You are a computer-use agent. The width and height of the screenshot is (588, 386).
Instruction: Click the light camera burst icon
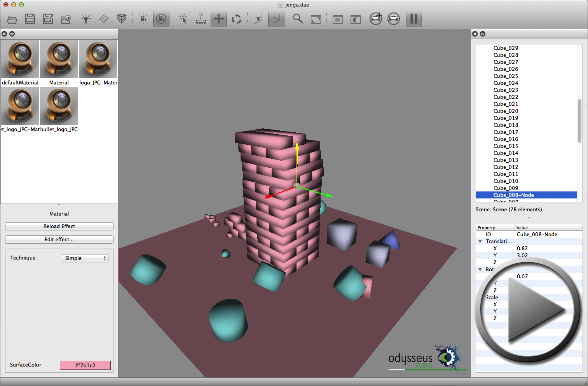tap(143, 19)
